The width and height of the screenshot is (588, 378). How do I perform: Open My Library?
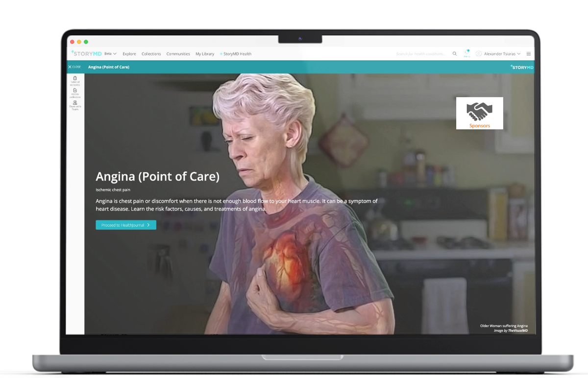(x=205, y=54)
